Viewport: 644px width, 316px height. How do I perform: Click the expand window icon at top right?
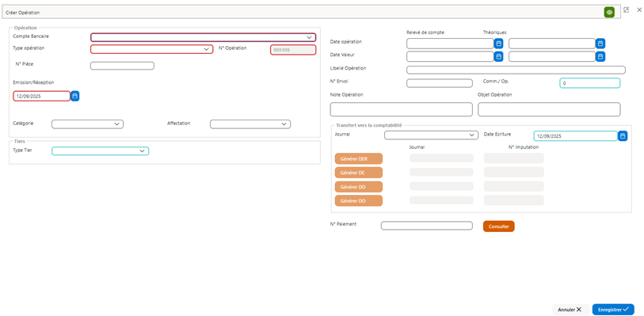pos(626,10)
